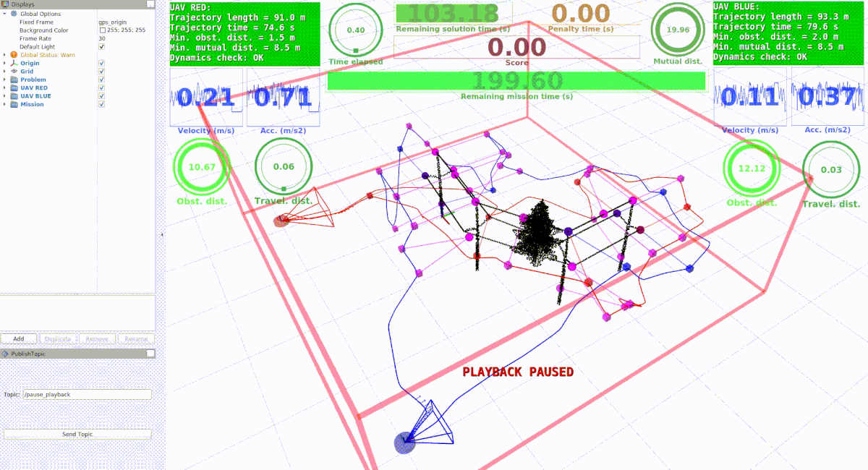Click the PublishTopic panel float button
Image resolution: width=868 pixels, height=470 pixels.
pos(150,354)
